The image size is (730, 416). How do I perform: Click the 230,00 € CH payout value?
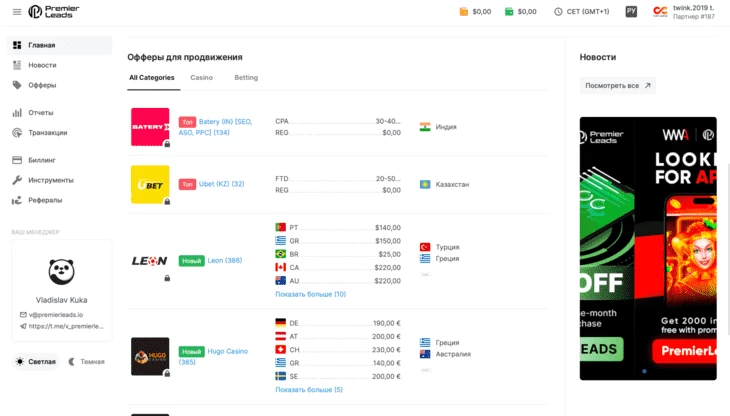(386, 349)
